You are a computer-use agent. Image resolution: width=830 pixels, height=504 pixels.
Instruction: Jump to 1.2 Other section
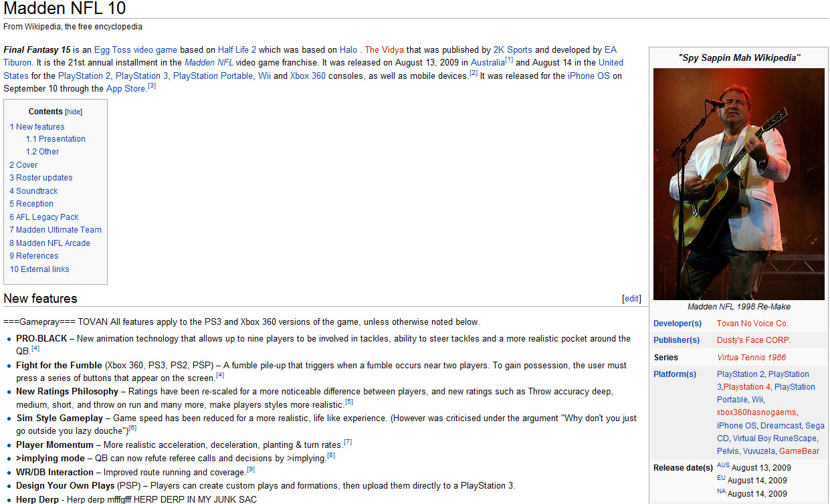pyautogui.click(x=42, y=152)
